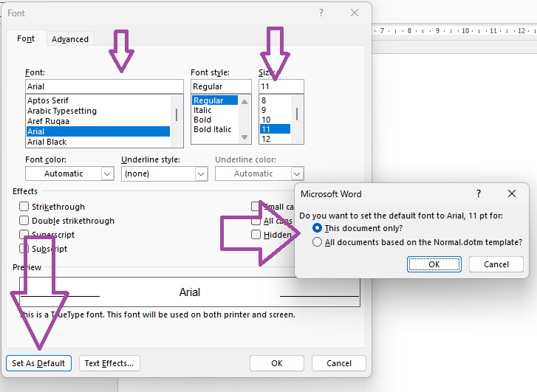Toggle the Superscript checkbox

click(24, 235)
